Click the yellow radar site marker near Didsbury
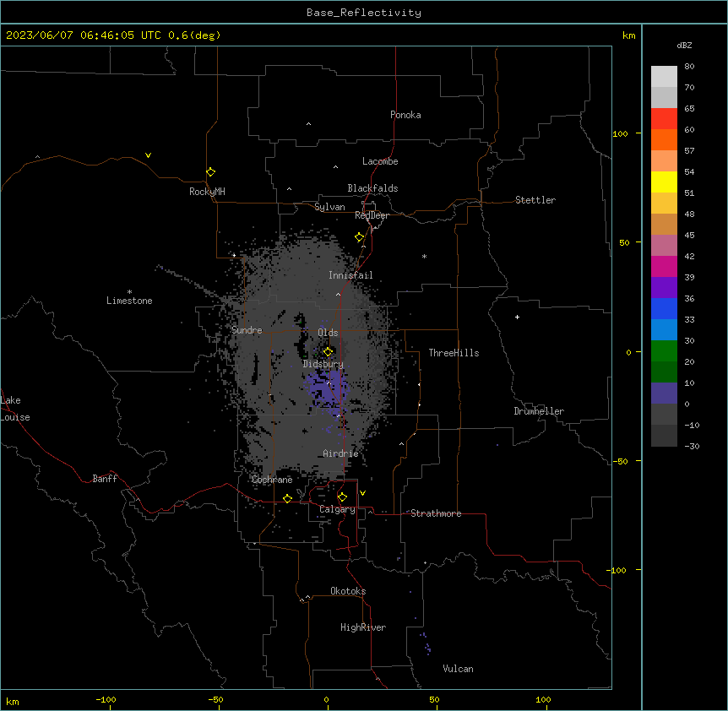This screenshot has width=728, height=711. pos(328,351)
